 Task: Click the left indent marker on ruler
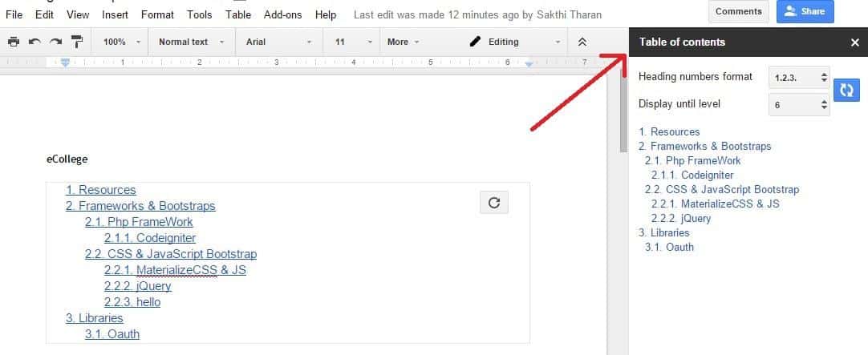click(x=65, y=63)
